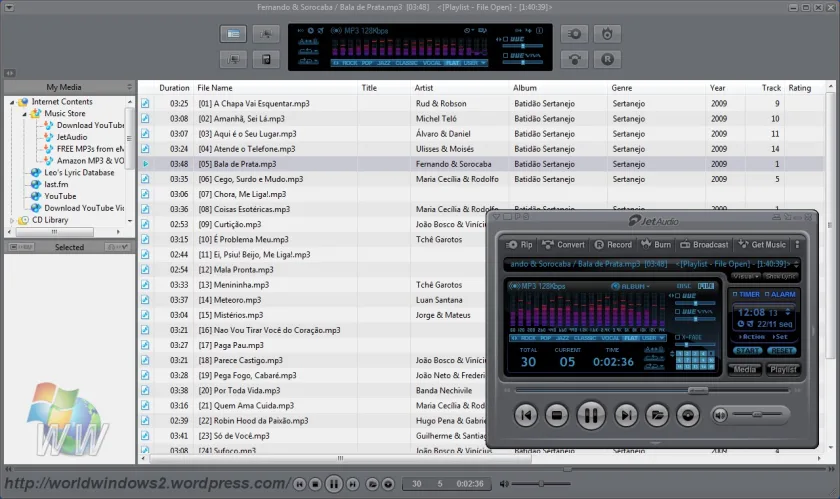The width and height of the screenshot is (840, 499).
Task: Click the Playlist button in mini player
Action: 783,369
